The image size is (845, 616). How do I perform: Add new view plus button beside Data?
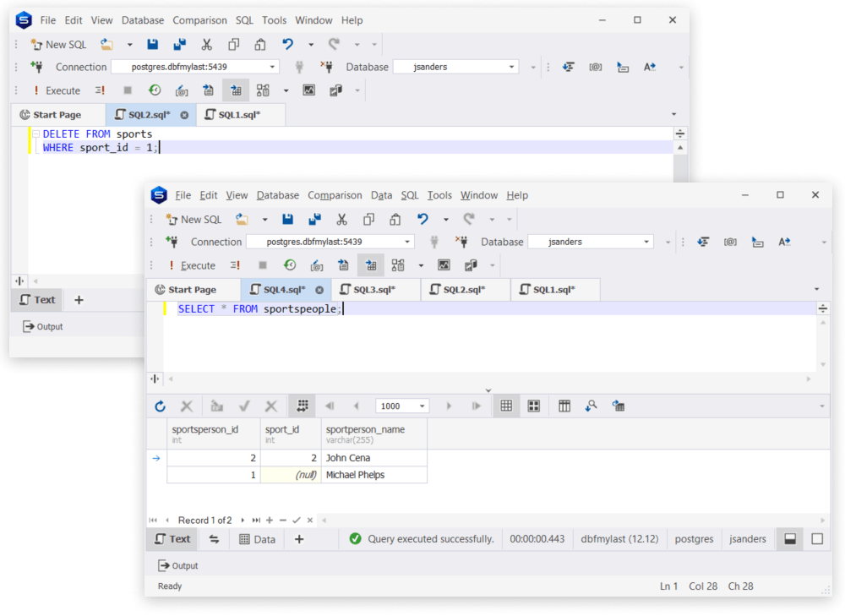click(x=299, y=539)
